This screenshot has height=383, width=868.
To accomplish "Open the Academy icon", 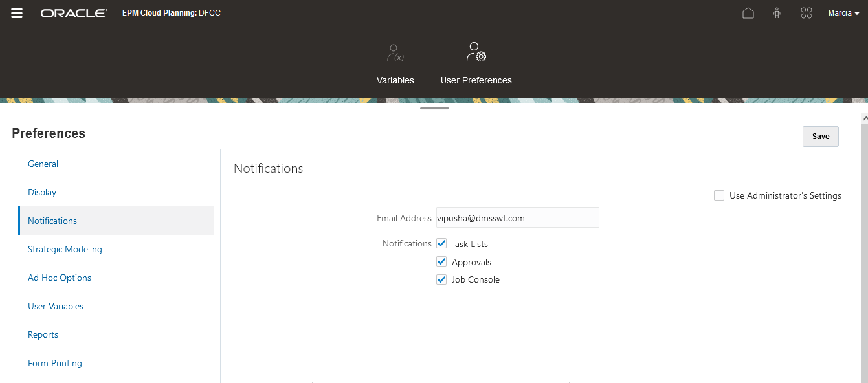I will 806,13.
